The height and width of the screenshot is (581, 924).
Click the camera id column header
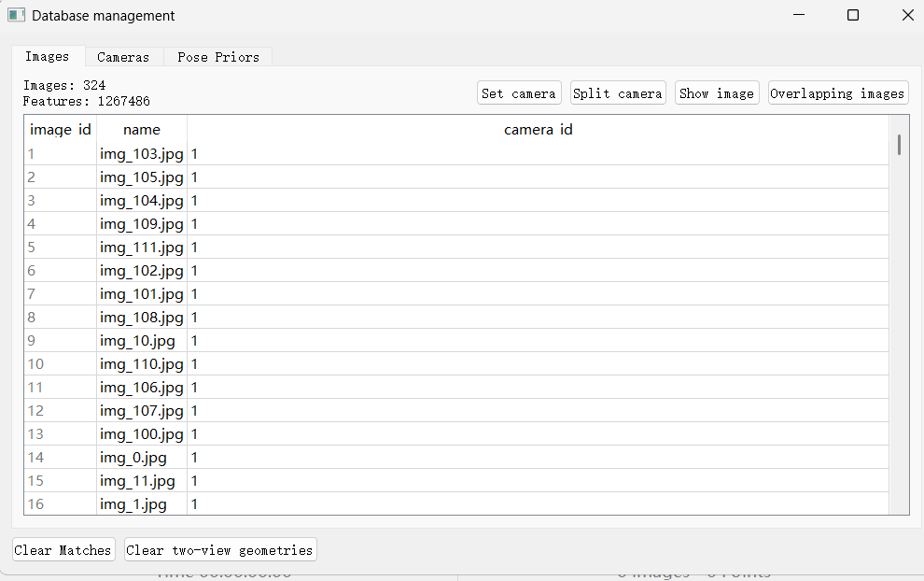pos(538,130)
